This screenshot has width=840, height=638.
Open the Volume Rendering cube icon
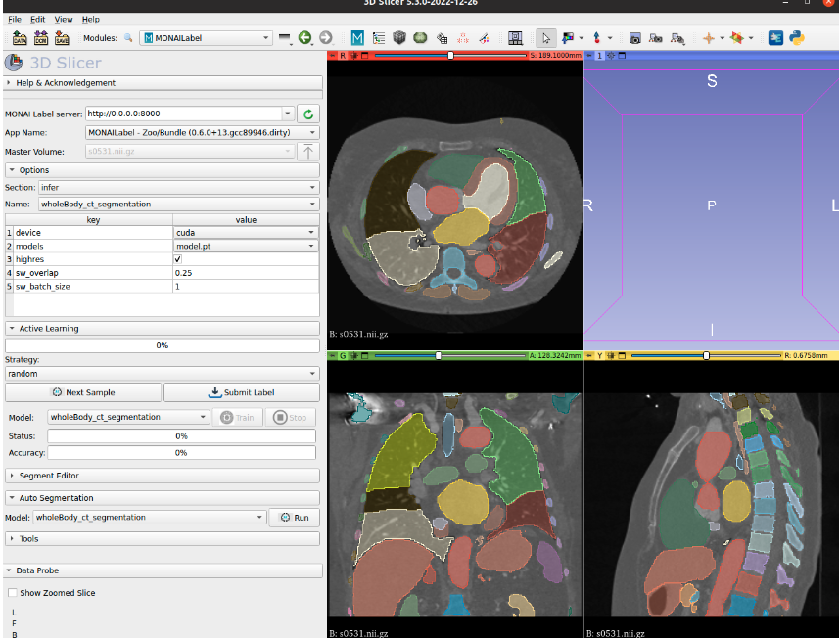[x=399, y=38]
